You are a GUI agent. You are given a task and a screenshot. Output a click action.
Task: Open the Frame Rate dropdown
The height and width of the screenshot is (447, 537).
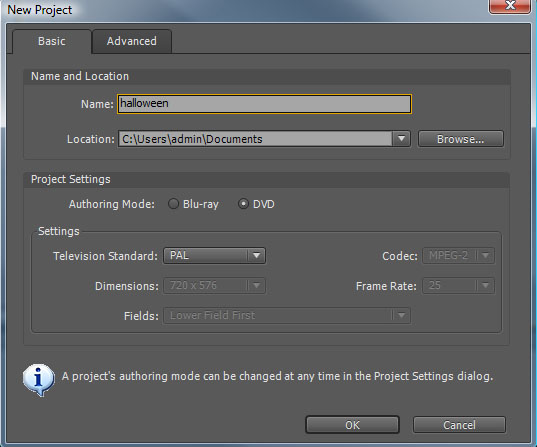(x=459, y=285)
